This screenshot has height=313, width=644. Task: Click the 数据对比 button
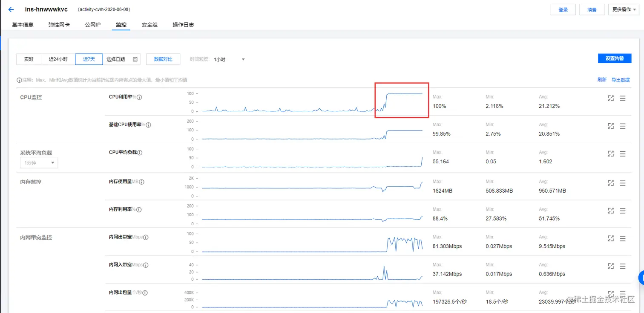(163, 59)
